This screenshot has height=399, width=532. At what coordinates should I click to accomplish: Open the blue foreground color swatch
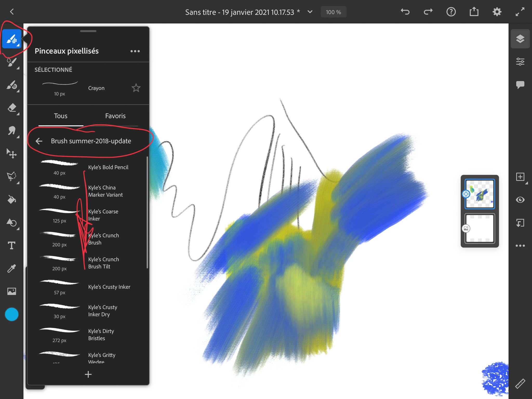(x=12, y=315)
